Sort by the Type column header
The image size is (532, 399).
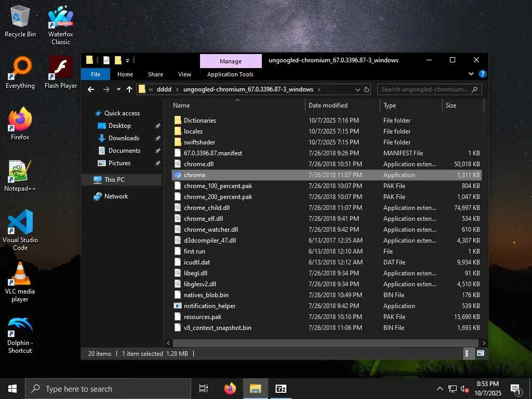pos(411,105)
